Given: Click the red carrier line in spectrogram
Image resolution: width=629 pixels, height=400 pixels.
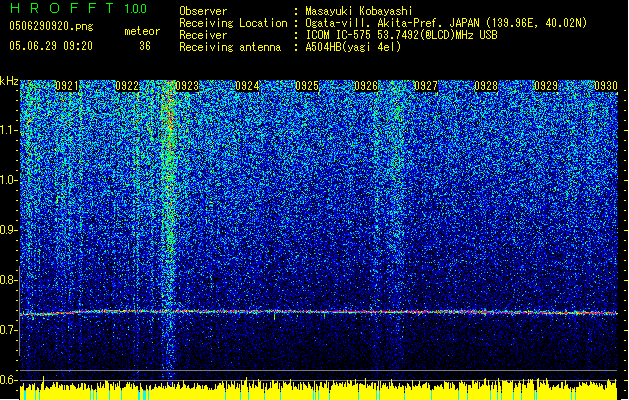Looking at the screenshot, I should (319, 312).
